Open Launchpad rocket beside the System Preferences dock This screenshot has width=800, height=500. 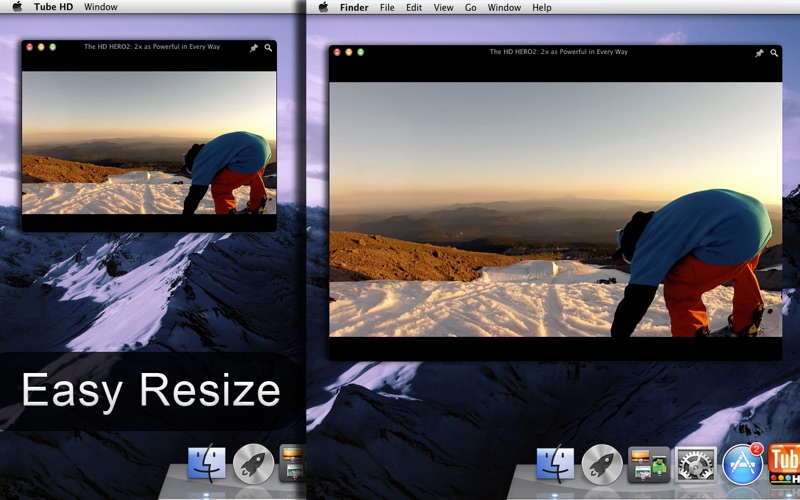point(602,464)
